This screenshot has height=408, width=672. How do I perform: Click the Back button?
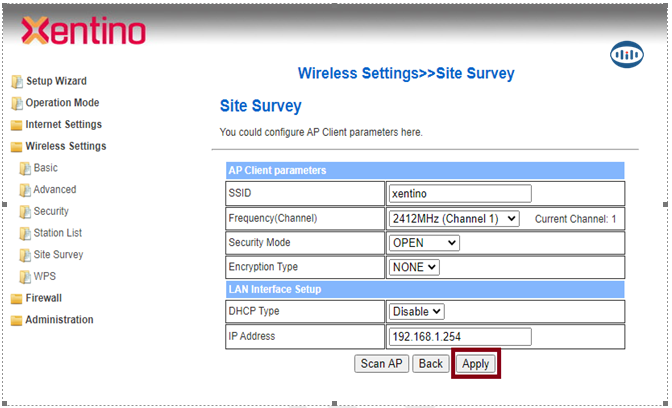431,364
